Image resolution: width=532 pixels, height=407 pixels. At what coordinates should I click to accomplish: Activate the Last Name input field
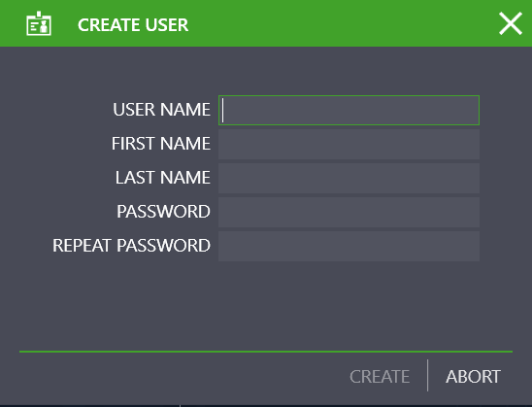tap(349, 178)
